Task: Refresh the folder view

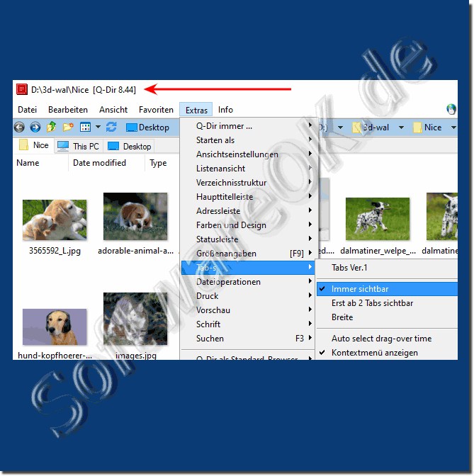Action: point(111,127)
